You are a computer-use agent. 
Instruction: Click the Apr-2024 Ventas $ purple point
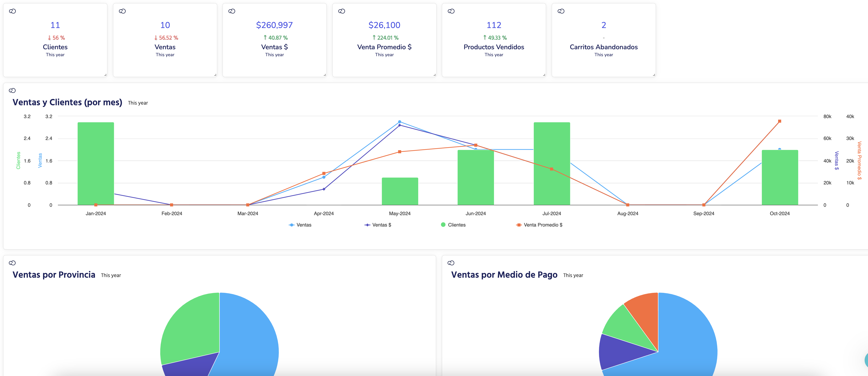[324, 189]
